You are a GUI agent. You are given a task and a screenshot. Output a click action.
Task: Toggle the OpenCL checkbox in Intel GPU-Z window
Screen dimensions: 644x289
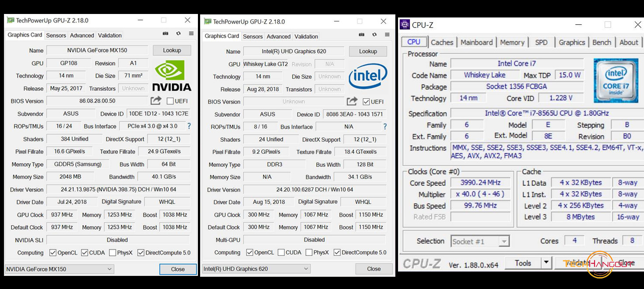249,252
